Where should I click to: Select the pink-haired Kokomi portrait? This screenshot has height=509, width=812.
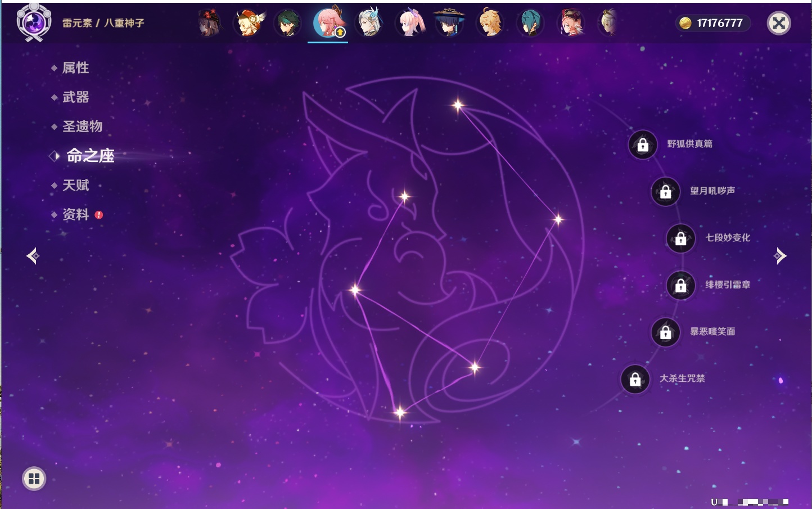tap(410, 24)
